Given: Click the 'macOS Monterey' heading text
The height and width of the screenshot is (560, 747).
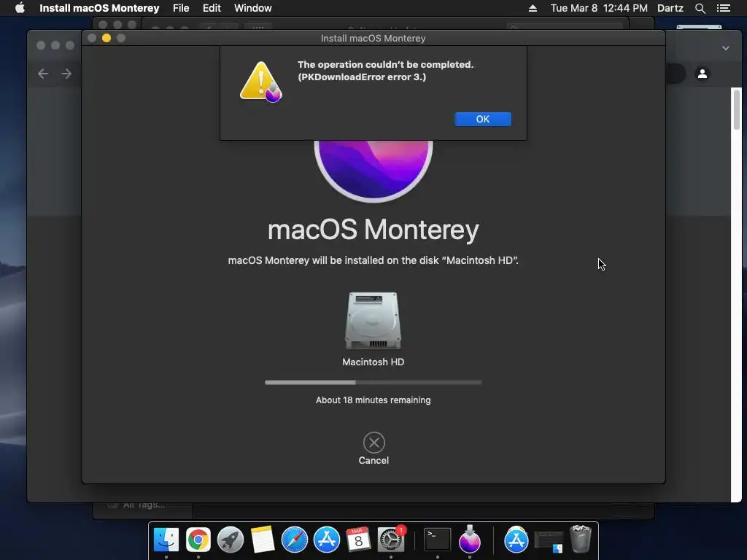Looking at the screenshot, I should 373,230.
